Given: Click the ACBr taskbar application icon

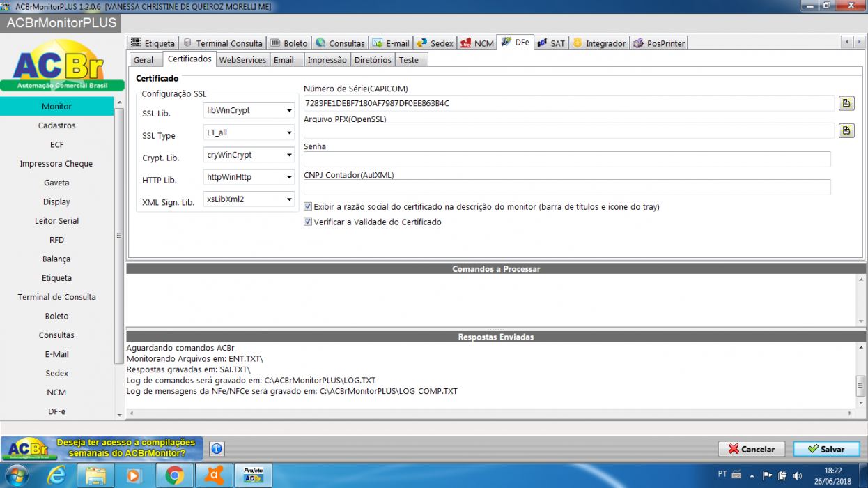Looking at the screenshot, I should point(253,476).
